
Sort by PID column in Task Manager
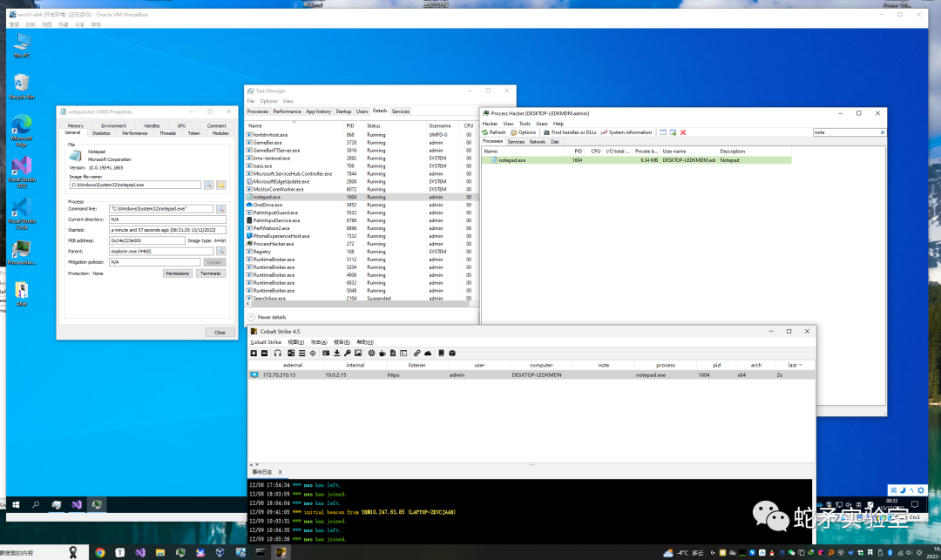(x=350, y=126)
